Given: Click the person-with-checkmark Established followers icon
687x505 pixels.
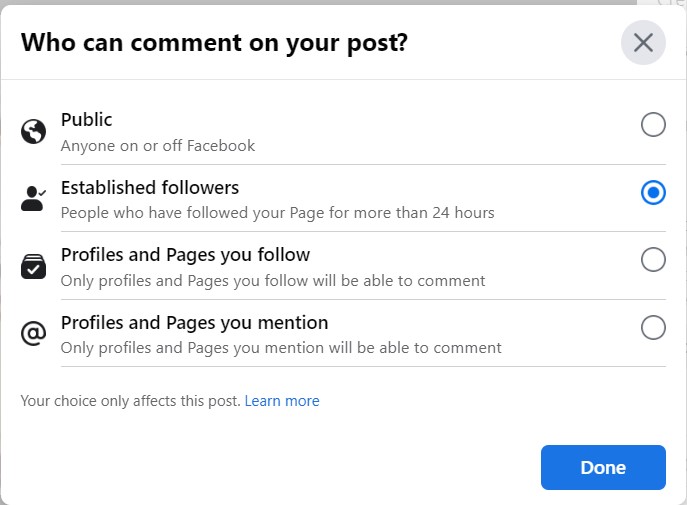Looking at the screenshot, I should click(33, 198).
